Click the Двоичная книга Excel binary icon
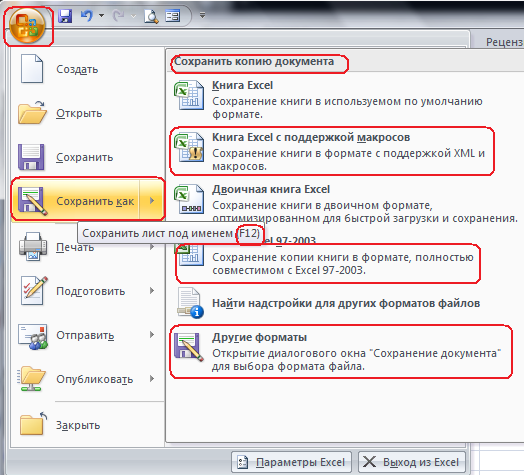This screenshot has width=524, height=475. pos(189,199)
